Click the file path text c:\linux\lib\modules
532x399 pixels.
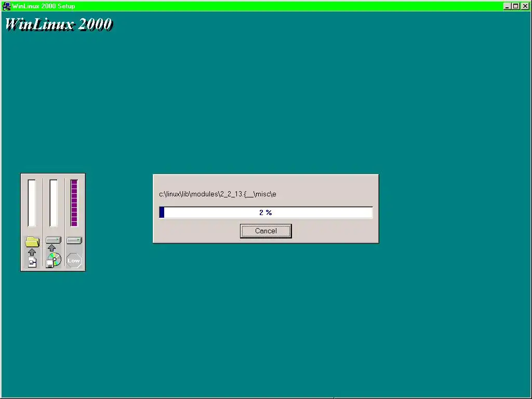pyautogui.click(x=218, y=194)
